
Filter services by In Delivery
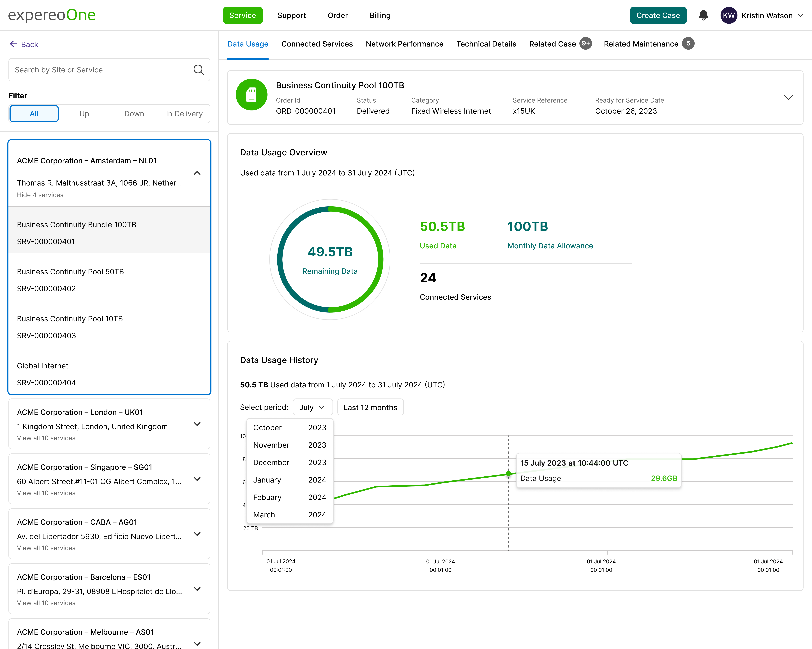tap(184, 114)
